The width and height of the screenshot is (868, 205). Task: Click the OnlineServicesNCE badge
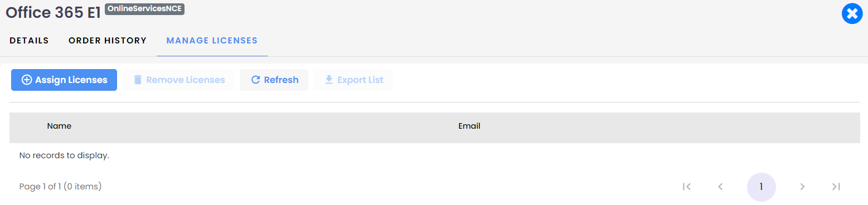click(x=144, y=9)
